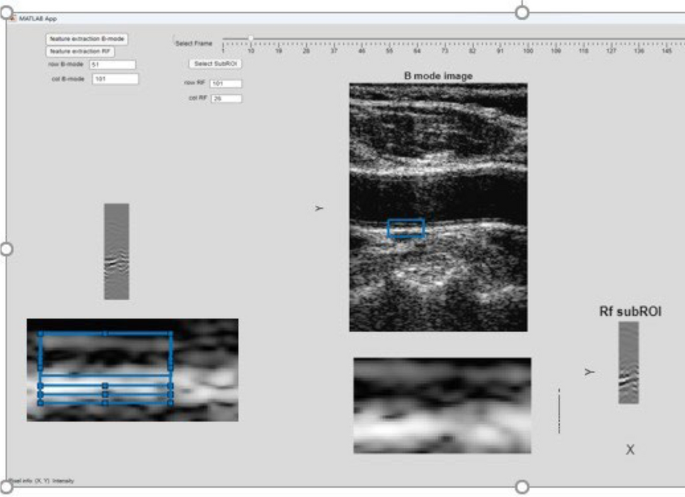Click the left edge circular resize handle
This screenshot has height=497, width=685.
point(5,248)
